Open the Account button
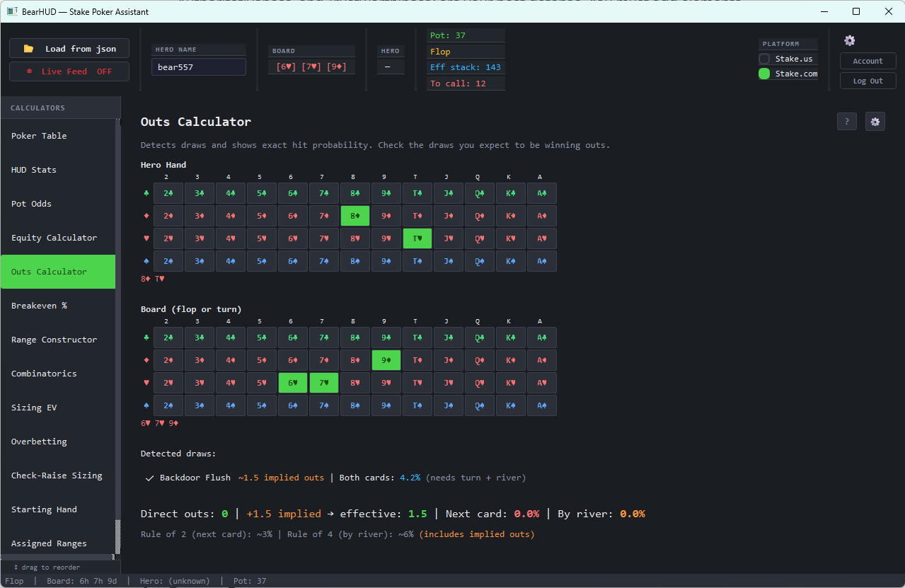The width and height of the screenshot is (905, 588). pyautogui.click(x=867, y=61)
